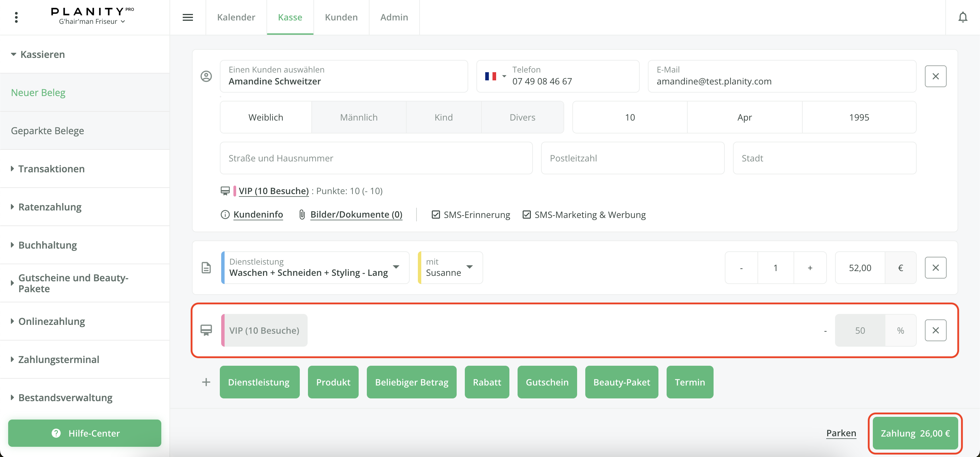This screenshot has width=980, height=457.
Task: Delete the Waschen + Schneiden service line
Action: click(x=935, y=268)
